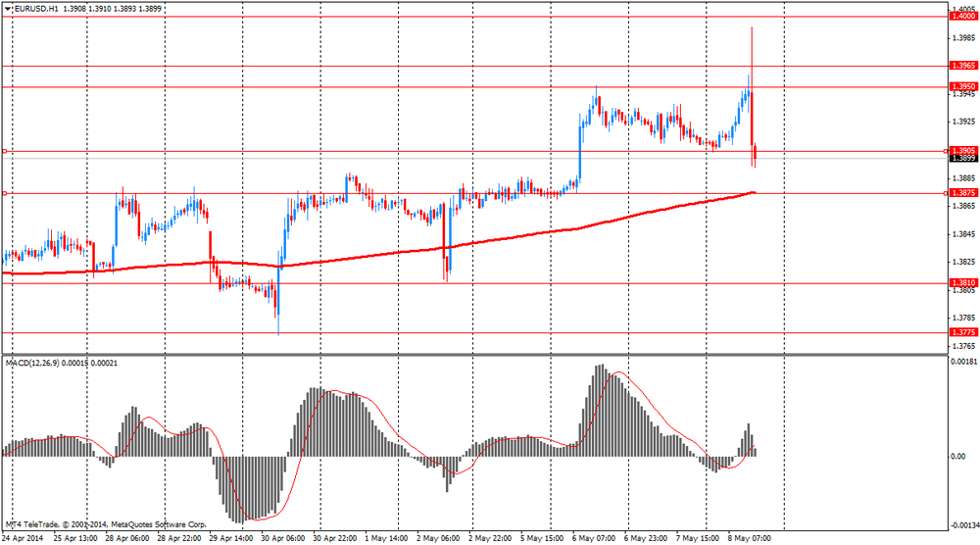Image resolution: width=980 pixels, height=545 pixels.
Task: Select the 1.3775 red price level tag
Action: point(962,332)
